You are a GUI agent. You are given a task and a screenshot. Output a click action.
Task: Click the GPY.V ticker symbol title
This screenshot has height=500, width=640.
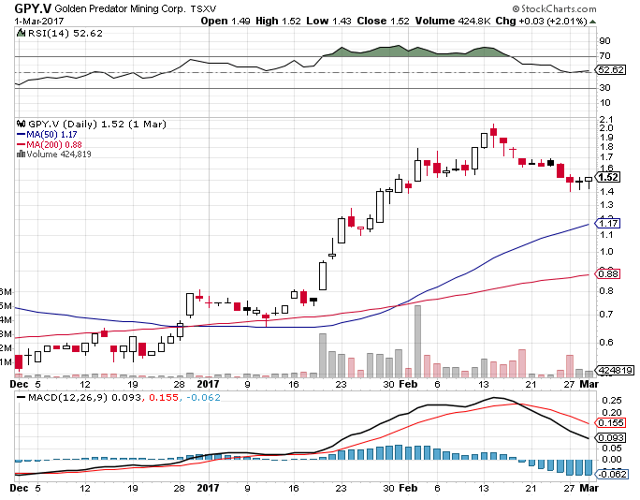tap(33, 8)
